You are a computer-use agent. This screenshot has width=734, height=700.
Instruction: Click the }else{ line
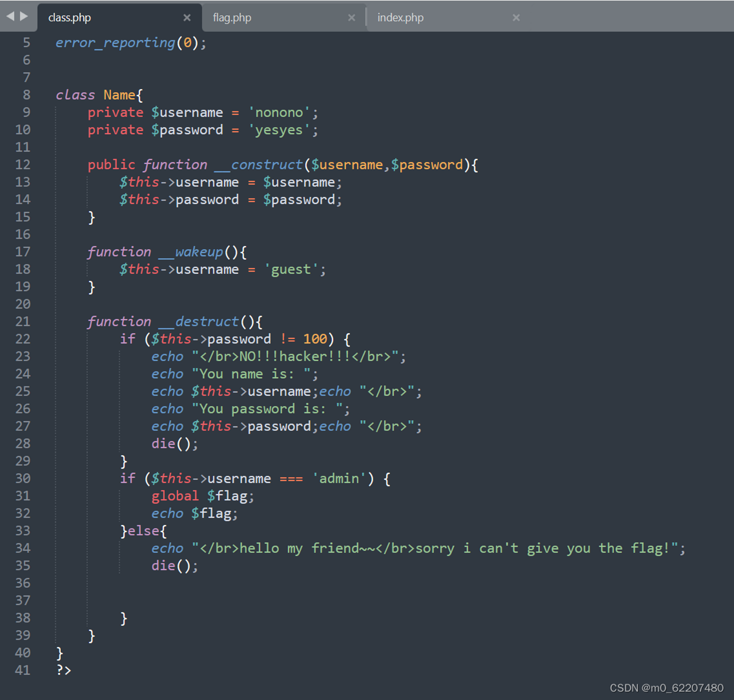pos(143,531)
